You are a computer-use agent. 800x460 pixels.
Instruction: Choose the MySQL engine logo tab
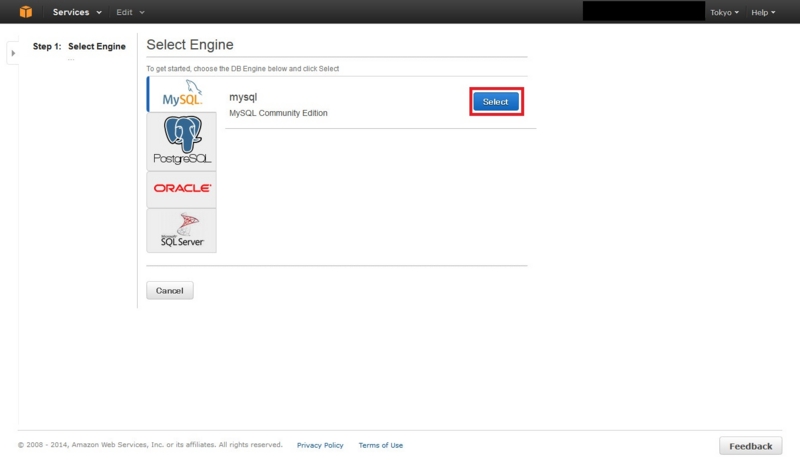(x=182, y=94)
